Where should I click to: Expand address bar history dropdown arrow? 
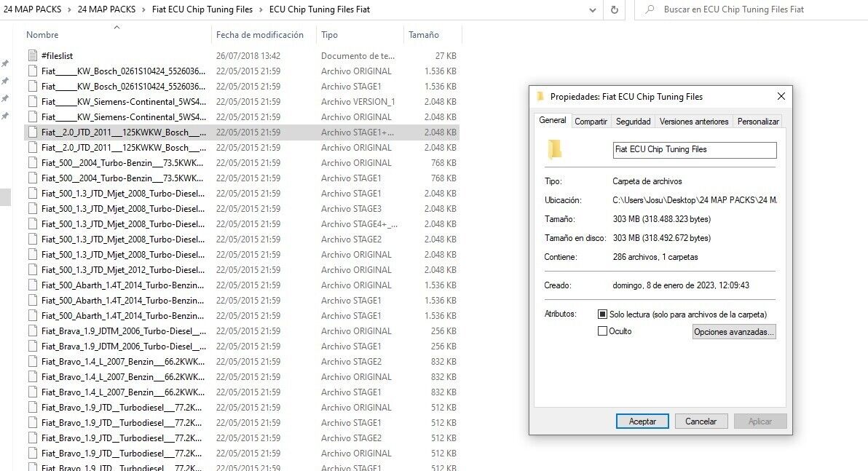click(x=592, y=10)
